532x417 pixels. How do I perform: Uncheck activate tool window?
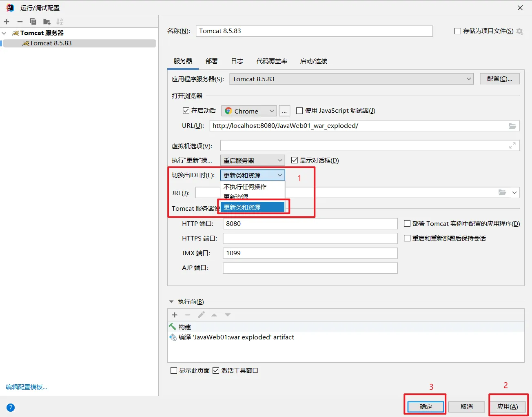click(x=216, y=370)
